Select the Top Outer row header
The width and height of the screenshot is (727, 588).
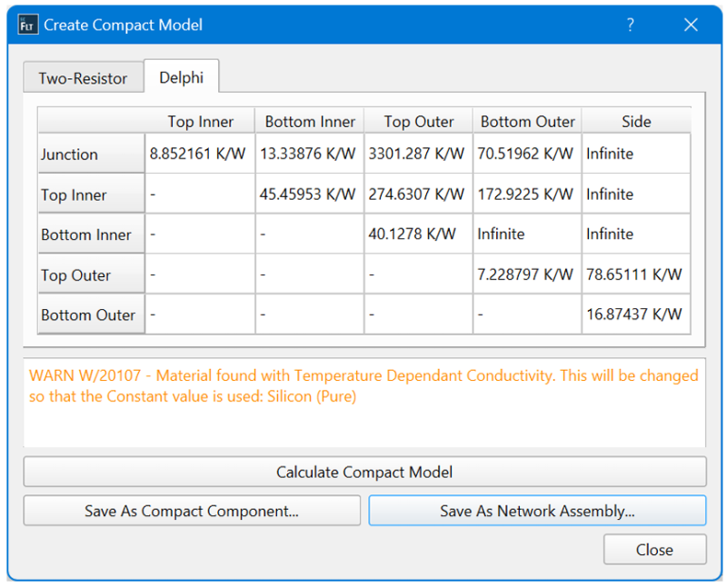[x=92, y=275]
